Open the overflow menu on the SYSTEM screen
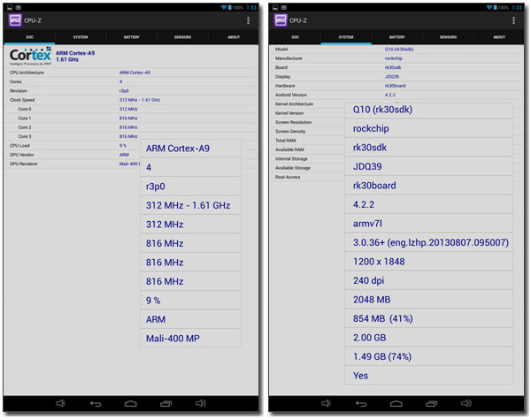The height and width of the screenshot is (420, 531). click(513, 20)
